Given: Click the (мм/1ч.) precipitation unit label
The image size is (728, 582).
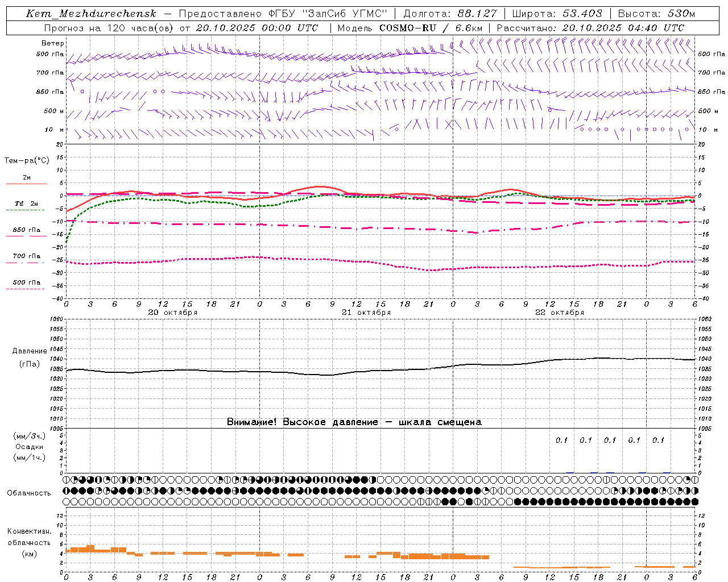Looking at the screenshot, I should pos(30,458).
